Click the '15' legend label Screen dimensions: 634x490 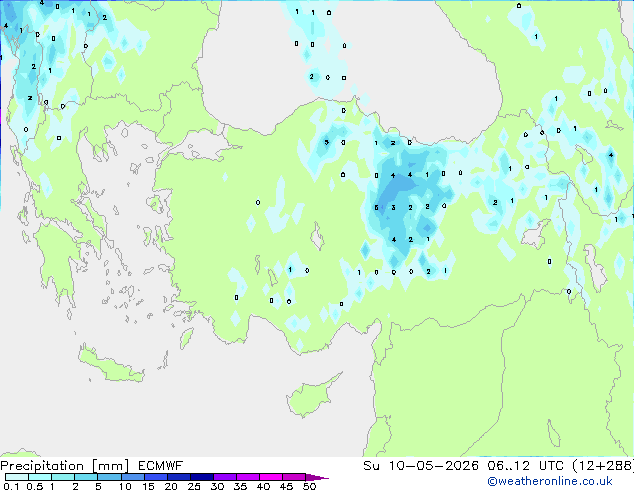coord(148,486)
